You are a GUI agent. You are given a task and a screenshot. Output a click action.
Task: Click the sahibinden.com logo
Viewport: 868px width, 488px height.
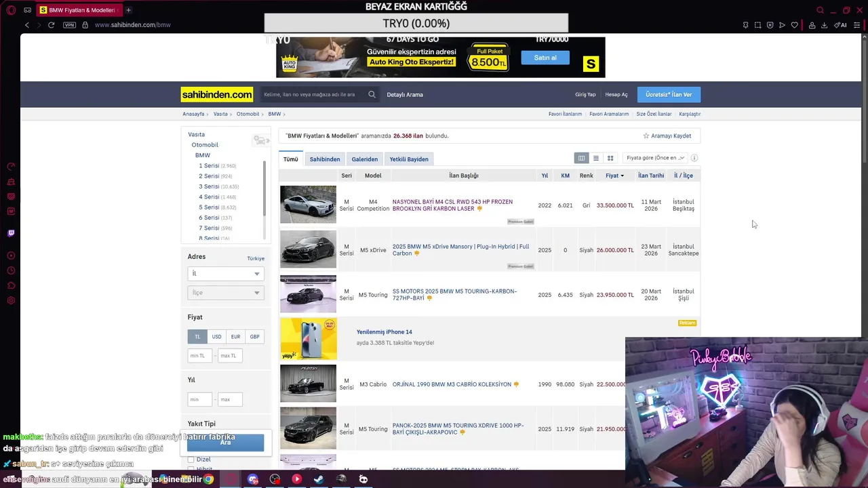pyautogui.click(x=217, y=95)
